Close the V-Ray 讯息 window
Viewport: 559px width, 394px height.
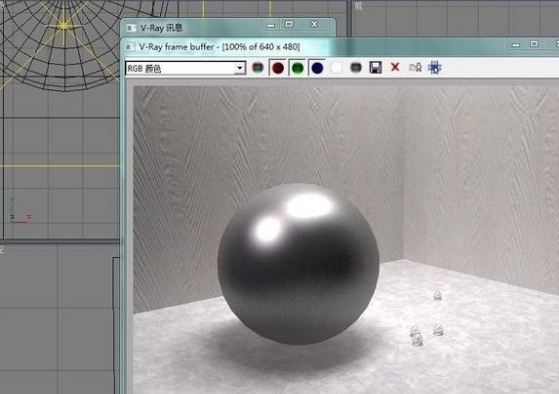(314, 24)
